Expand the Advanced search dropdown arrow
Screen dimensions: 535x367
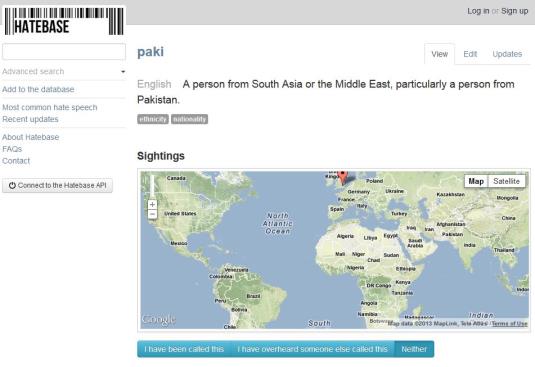(123, 72)
